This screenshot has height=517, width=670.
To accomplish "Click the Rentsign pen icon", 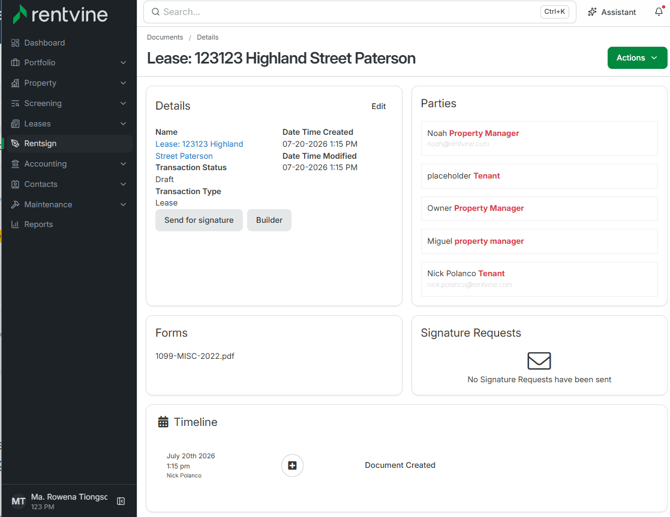I will pyautogui.click(x=15, y=144).
